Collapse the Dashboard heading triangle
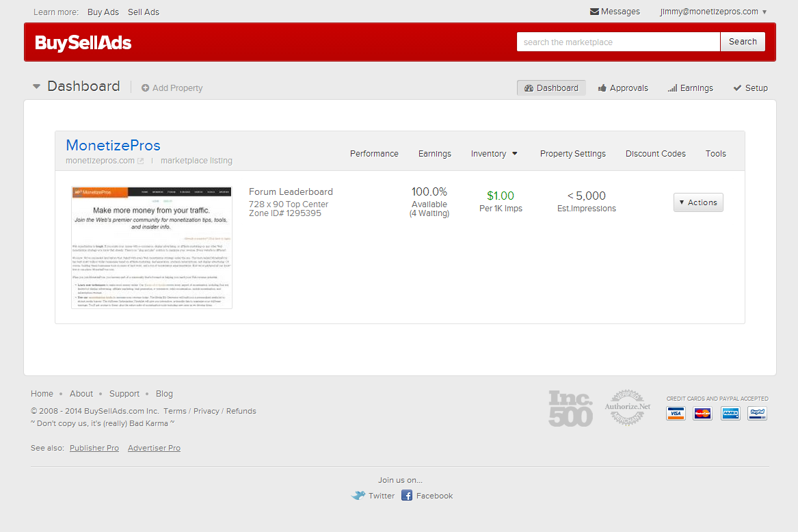 click(x=36, y=87)
